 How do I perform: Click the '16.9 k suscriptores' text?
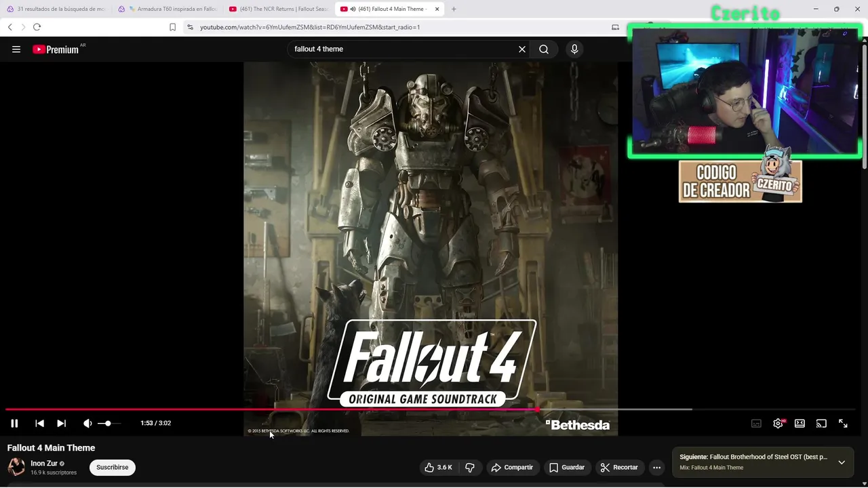tap(54, 472)
